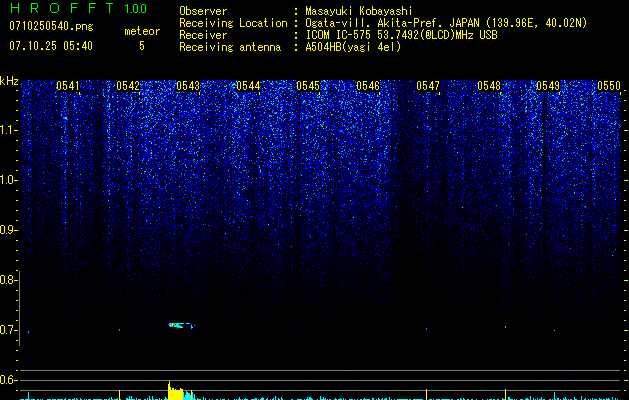The image size is (629, 400).
Task: Click the 0548 time marker
Action: 489,86
